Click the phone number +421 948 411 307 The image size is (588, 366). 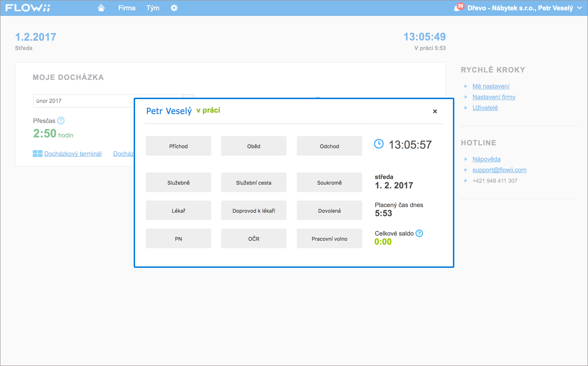click(495, 181)
